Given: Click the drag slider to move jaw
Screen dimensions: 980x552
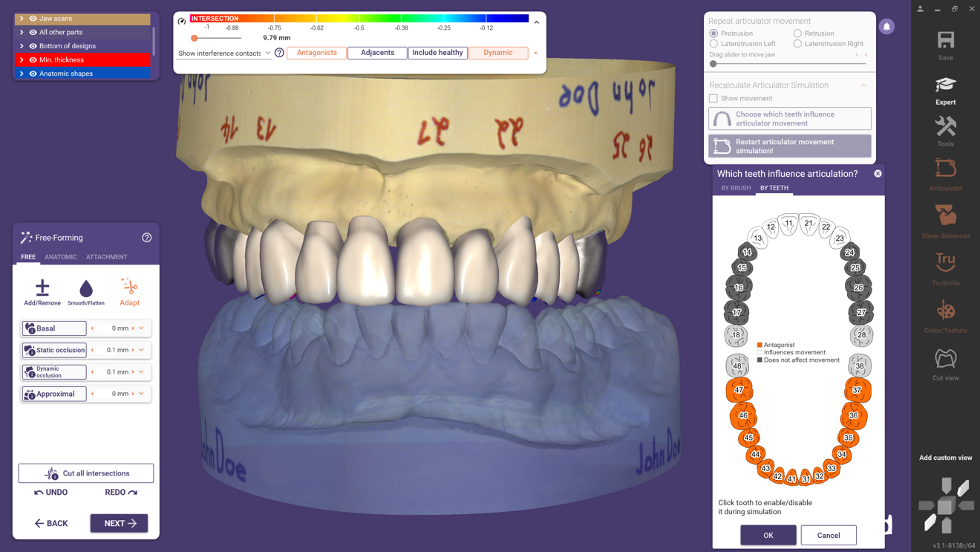Looking at the screenshot, I should pos(713,63).
